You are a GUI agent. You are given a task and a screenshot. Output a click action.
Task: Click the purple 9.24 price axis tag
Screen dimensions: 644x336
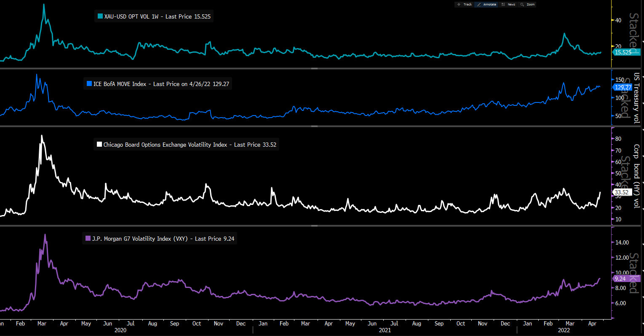(x=620, y=279)
